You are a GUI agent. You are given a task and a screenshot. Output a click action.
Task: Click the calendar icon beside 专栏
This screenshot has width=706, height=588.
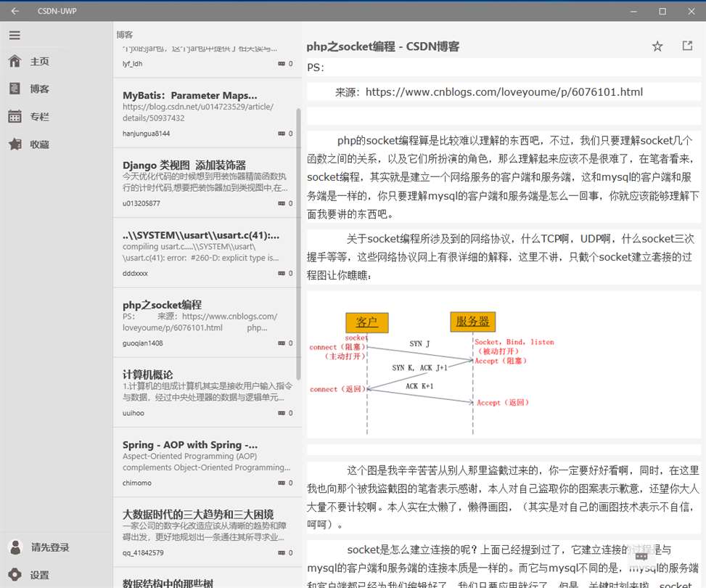tap(15, 116)
